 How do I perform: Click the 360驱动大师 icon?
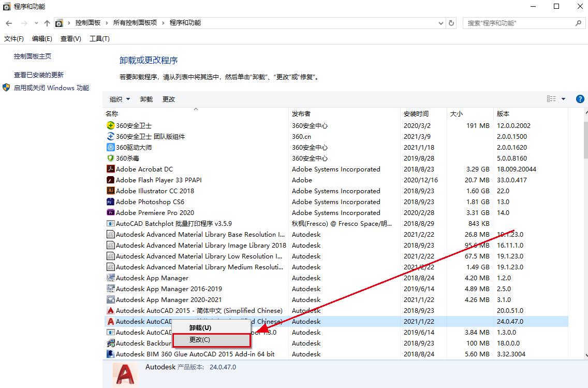pyautogui.click(x=111, y=147)
